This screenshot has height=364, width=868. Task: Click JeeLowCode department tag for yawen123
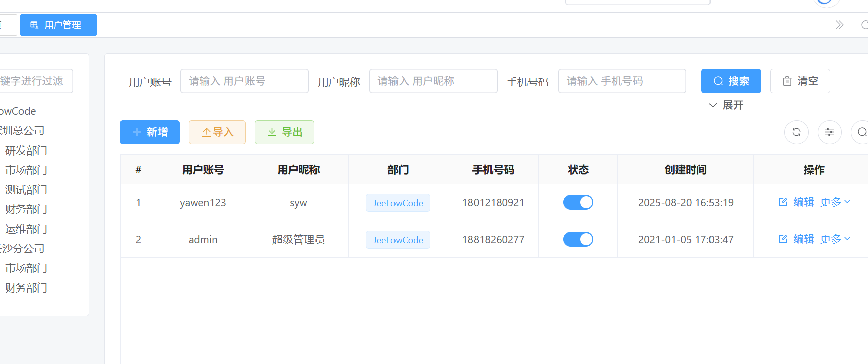pos(398,203)
